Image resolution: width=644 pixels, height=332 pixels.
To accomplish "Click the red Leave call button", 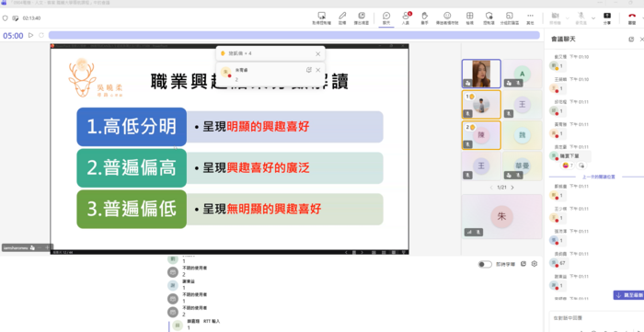I will (x=632, y=18).
